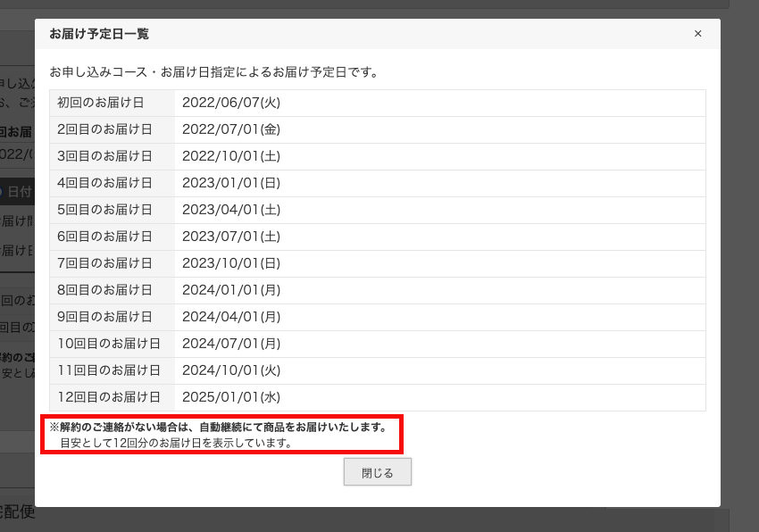Click the date 2024/10/01(火)
This screenshot has height=532, width=759.
pyautogui.click(x=231, y=370)
